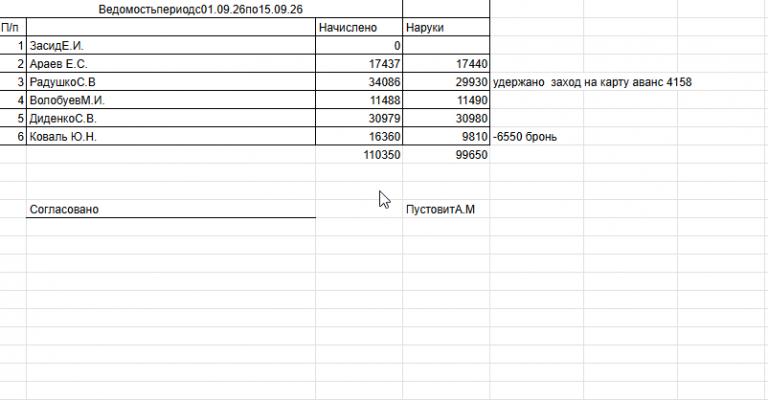
Task: Select the total accrued cell 110350
Action: [x=359, y=154]
